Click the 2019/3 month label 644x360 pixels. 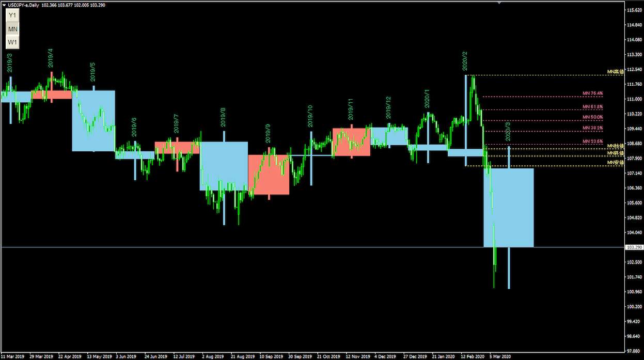tap(10, 62)
